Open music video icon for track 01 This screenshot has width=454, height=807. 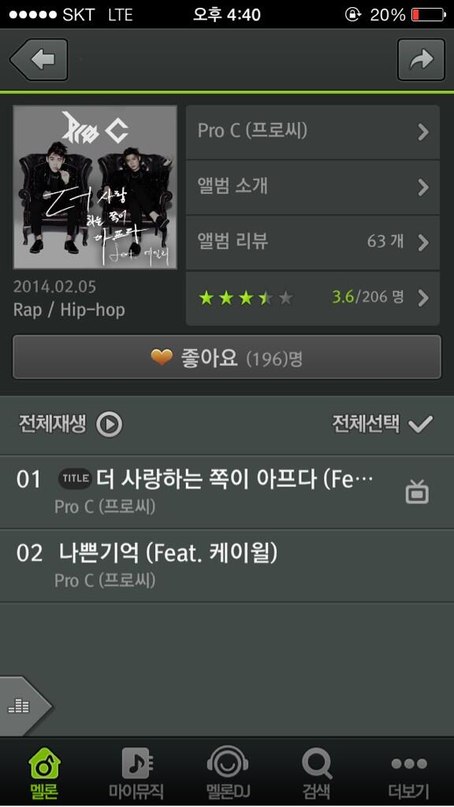(417, 492)
